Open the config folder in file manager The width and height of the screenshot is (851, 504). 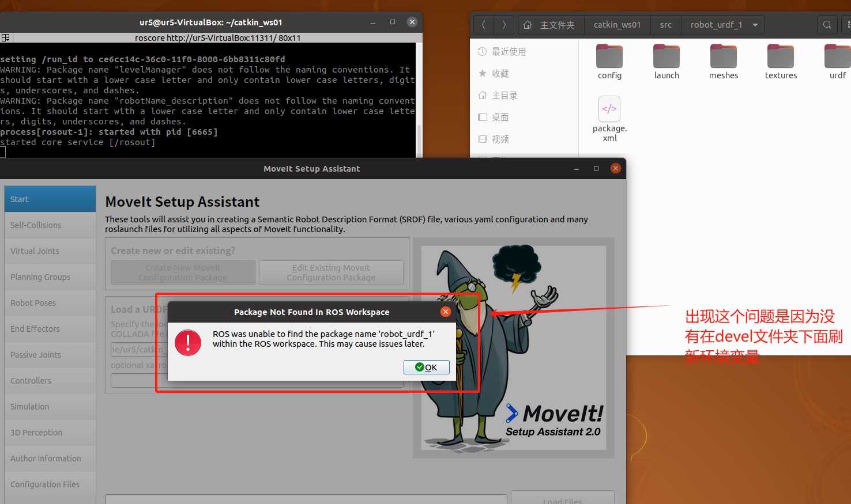(x=609, y=62)
